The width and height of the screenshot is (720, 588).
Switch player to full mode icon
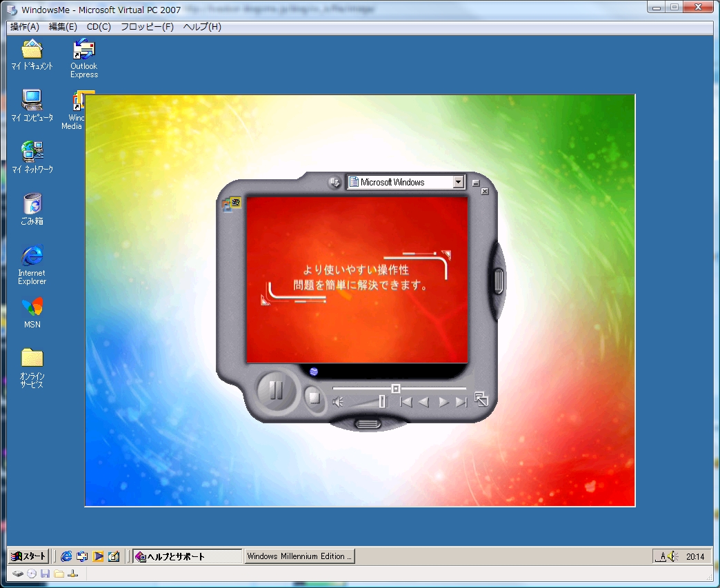481,399
